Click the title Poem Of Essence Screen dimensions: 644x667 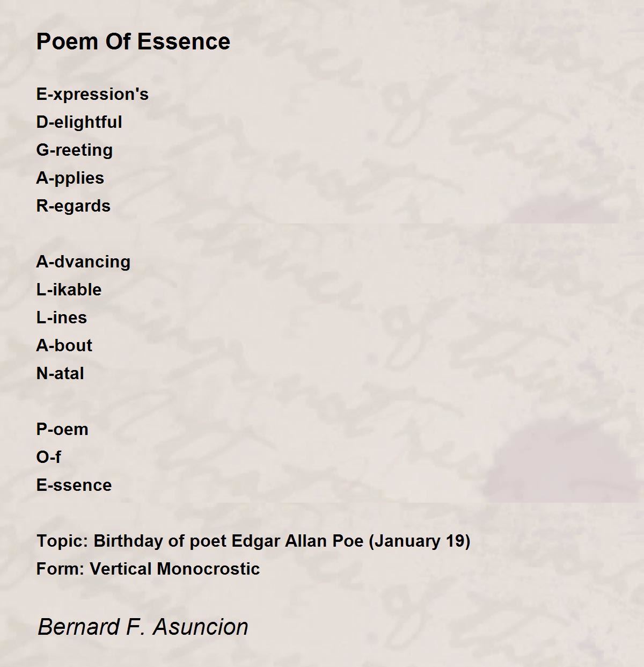coord(133,42)
